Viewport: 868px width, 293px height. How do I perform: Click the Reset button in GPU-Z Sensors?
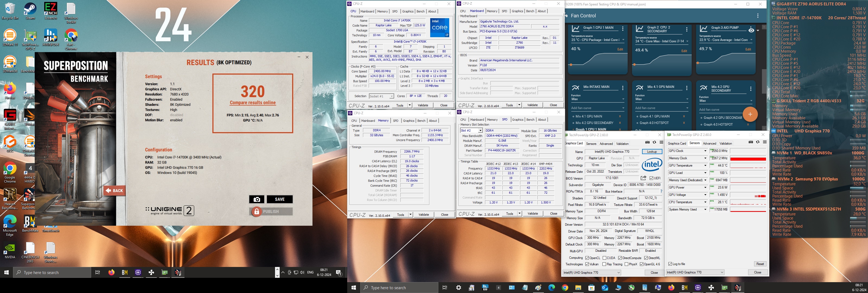(x=760, y=264)
